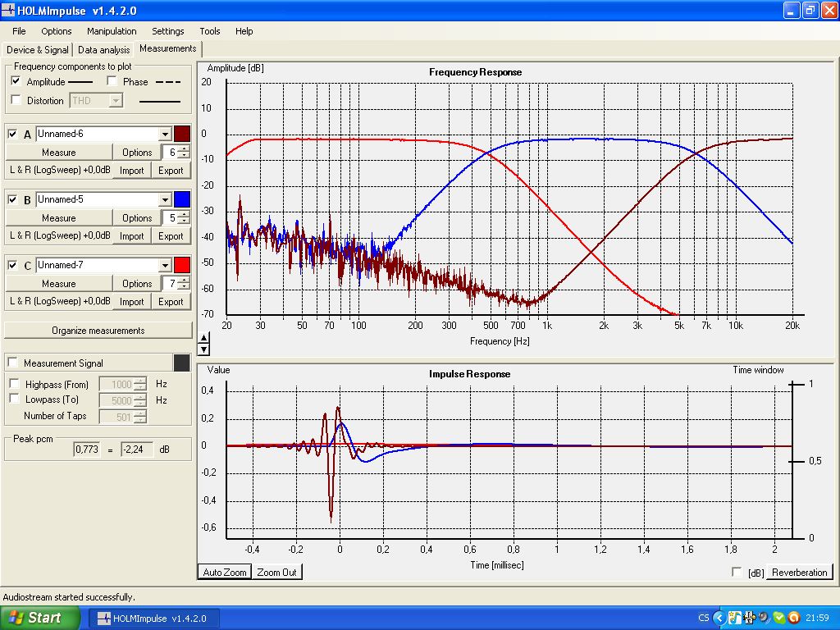
Task: Increase measurement C number with up stepper
Action: [x=184, y=281]
